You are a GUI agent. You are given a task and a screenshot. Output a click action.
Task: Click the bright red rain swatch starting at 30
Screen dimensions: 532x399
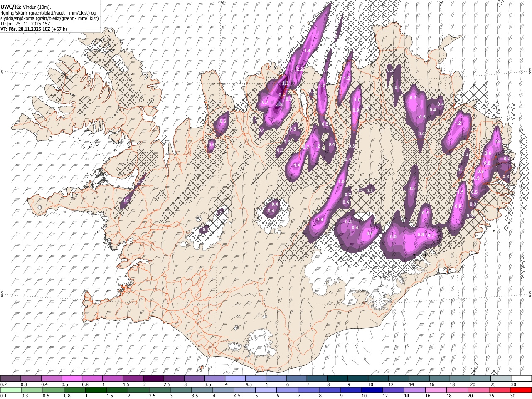click(520, 390)
